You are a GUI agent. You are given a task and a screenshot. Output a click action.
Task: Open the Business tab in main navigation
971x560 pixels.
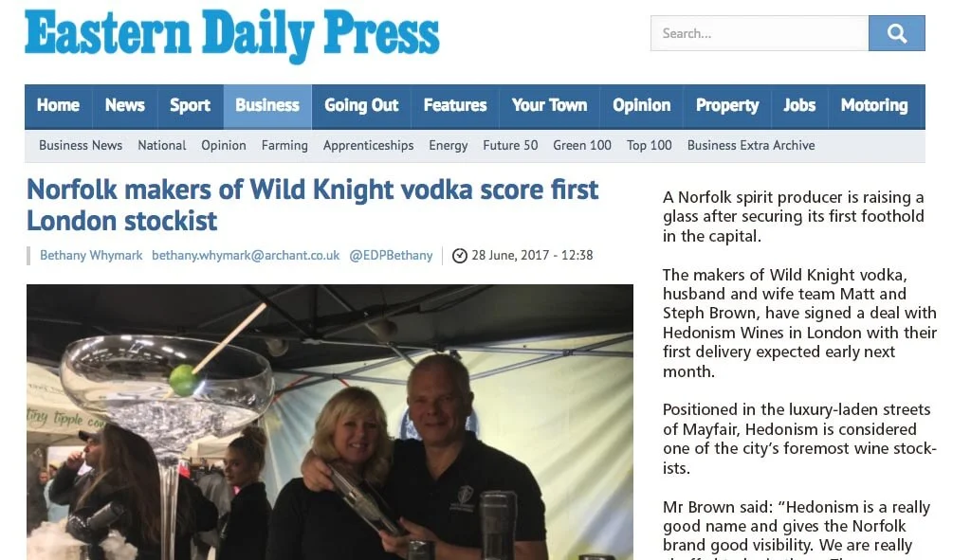click(267, 106)
